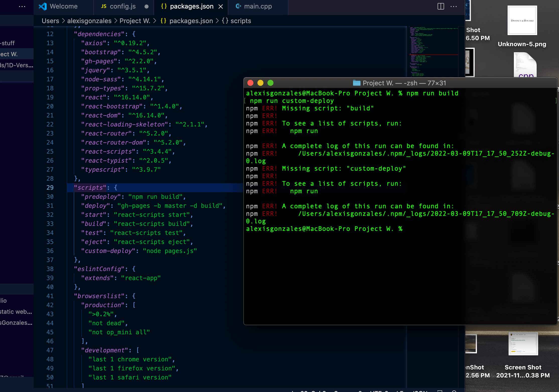The image size is (559, 392).
Task: Open the 'scripts' breadcrumb dropdown
Action: coord(240,21)
